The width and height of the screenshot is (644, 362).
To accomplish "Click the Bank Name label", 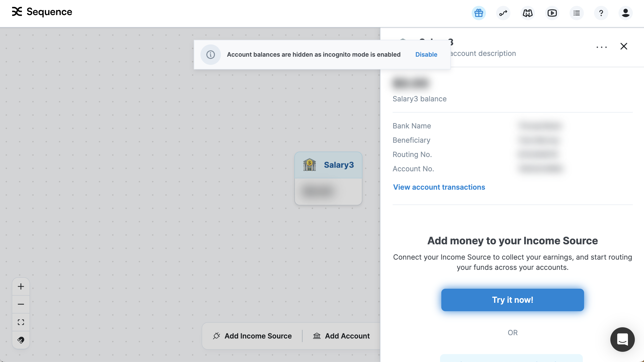I will click(412, 126).
